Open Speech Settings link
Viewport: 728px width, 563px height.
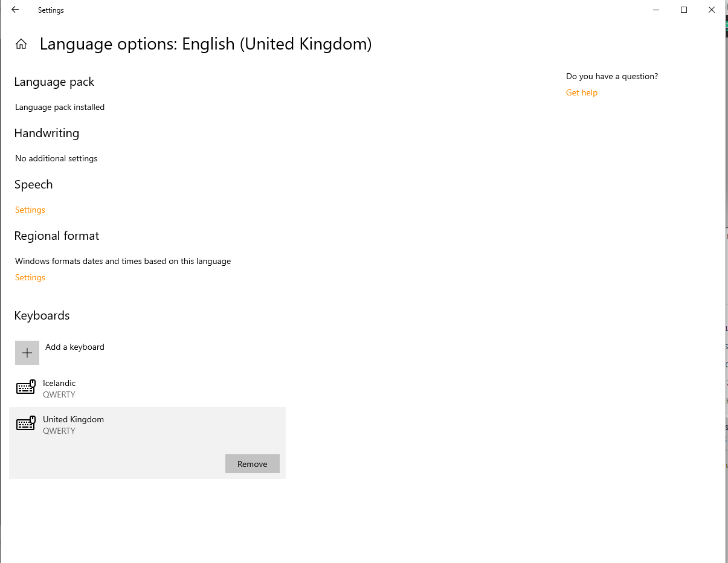(30, 210)
